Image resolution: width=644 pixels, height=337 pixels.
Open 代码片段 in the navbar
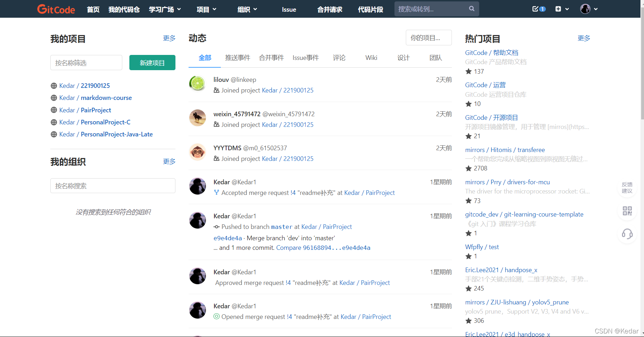(x=370, y=10)
